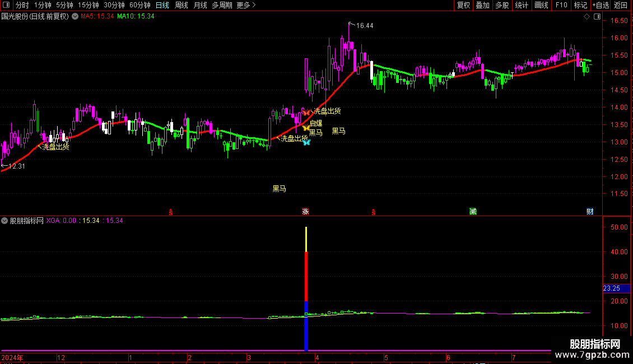The image size is (633, 364).
Task: Click the S marker near May
Action: click(x=374, y=212)
